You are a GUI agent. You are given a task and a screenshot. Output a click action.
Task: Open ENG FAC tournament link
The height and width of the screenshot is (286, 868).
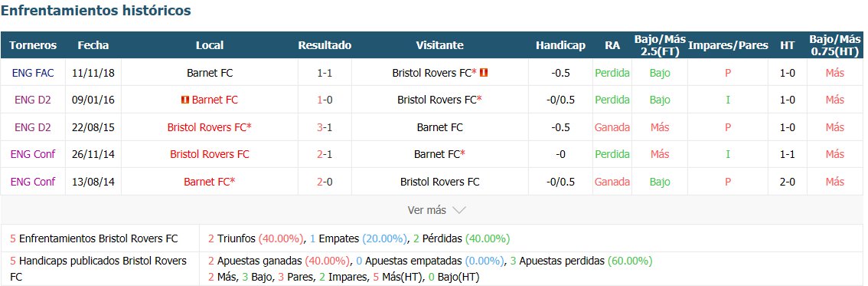click(x=33, y=73)
